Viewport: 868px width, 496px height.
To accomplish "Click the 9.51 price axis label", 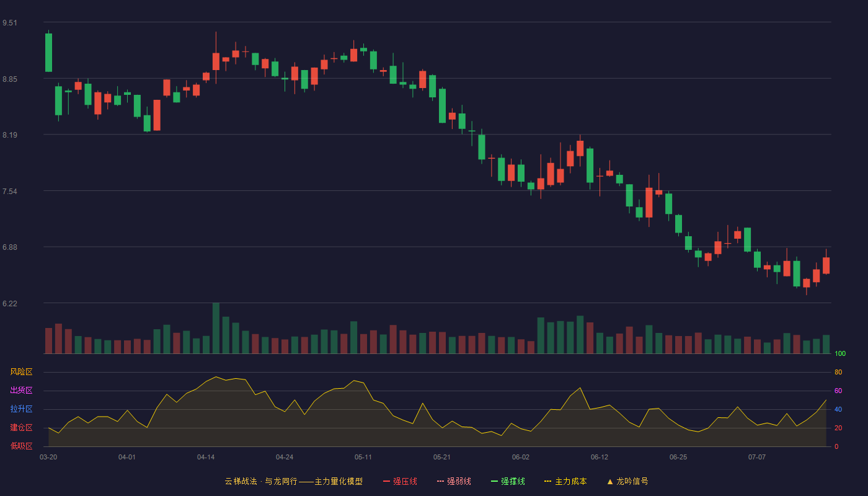I will coord(10,23).
